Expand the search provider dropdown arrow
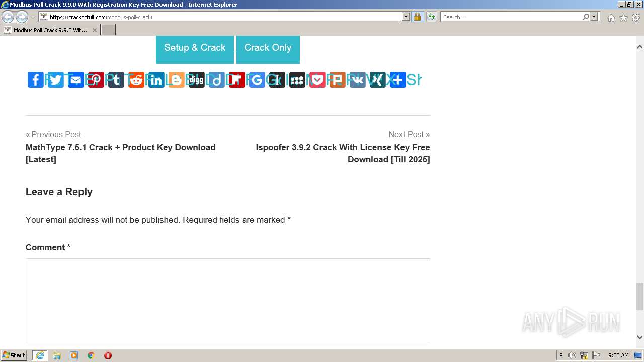This screenshot has width=644, height=362. point(594,17)
